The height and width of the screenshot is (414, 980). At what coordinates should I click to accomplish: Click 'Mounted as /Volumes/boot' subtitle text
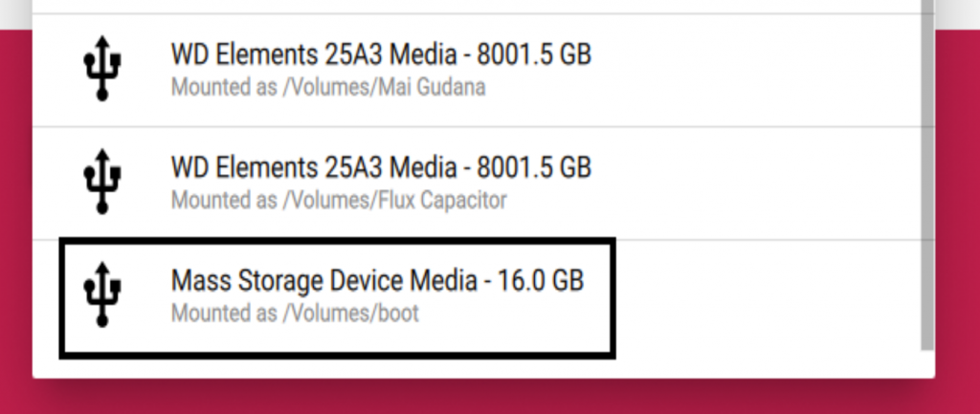click(295, 314)
